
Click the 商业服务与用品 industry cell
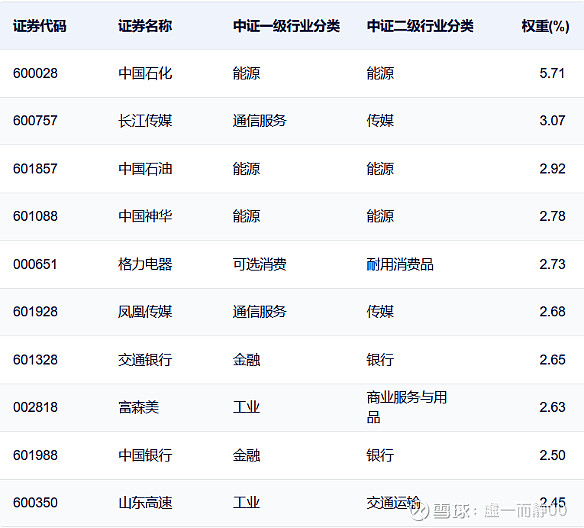tap(407, 407)
